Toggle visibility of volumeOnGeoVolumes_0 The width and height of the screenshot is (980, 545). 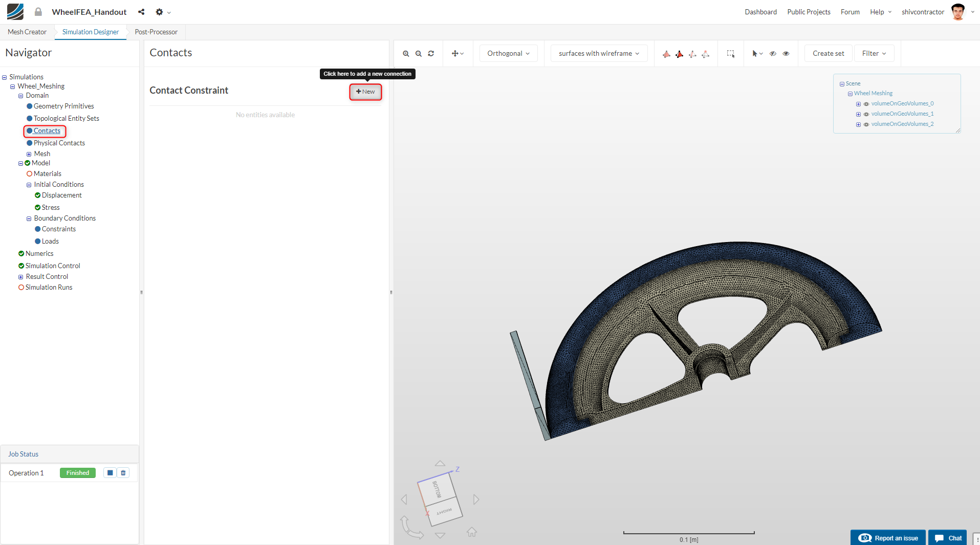tap(866, 104)
